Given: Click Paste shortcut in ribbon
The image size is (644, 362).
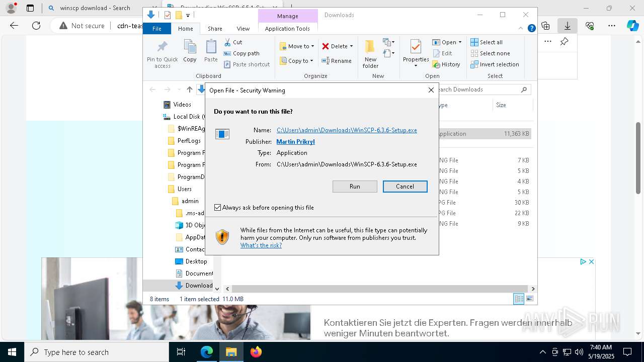Looking at the screenshot, I should 247,64.
